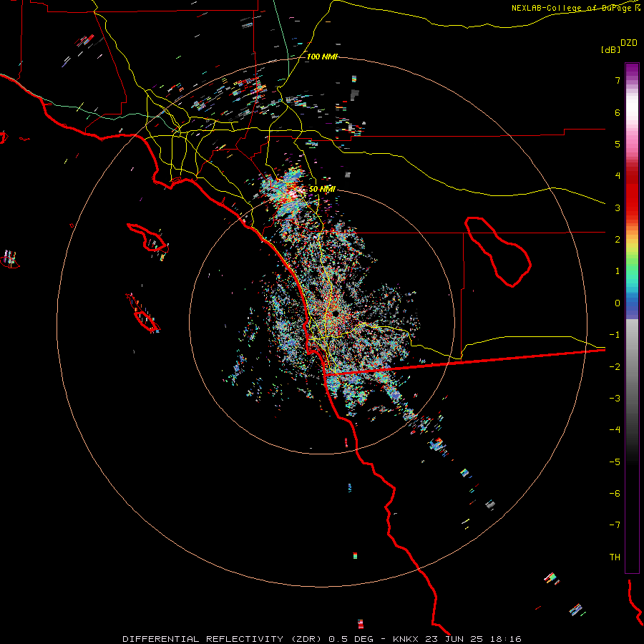Screen dimensions: 644x644
Task: Click the 23 JUN 25 date in caption
Action: point(454,639)
